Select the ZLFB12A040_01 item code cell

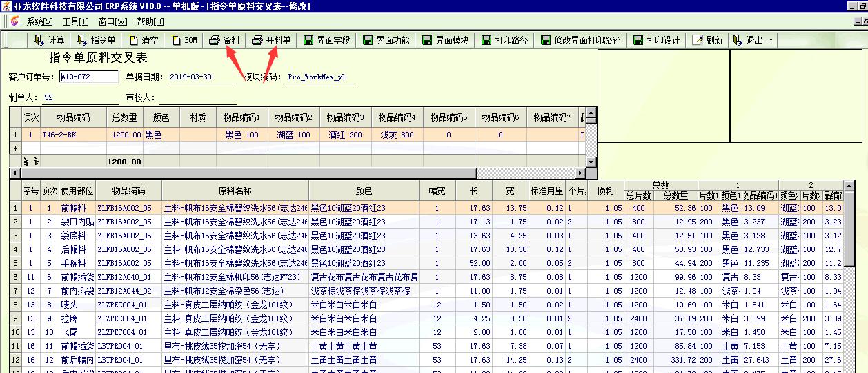coord(129,277)
